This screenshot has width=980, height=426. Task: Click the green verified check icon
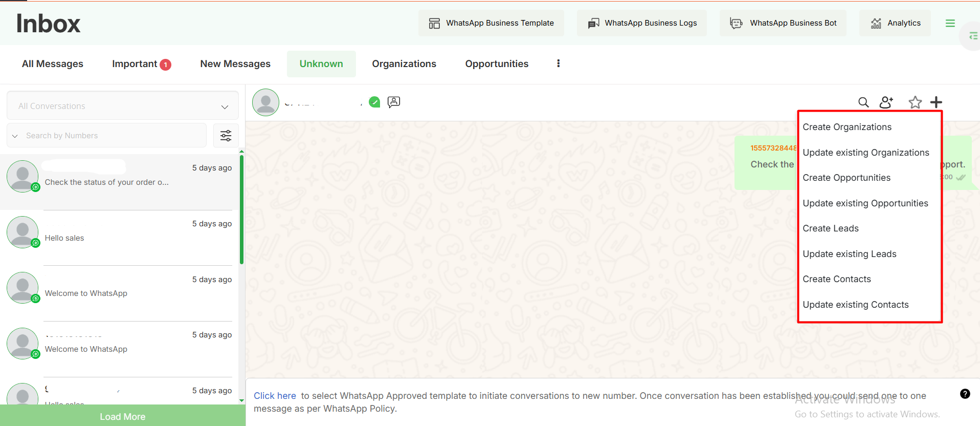click(374, 102)
